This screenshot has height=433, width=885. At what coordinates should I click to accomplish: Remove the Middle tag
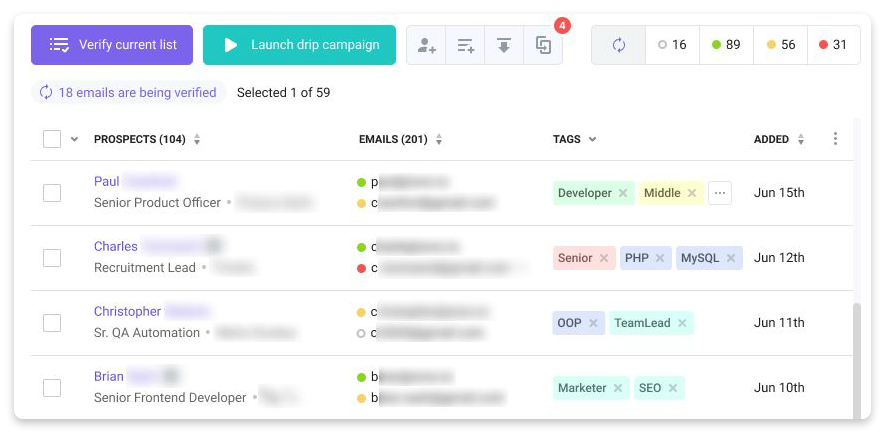pyautogui.click(x=692, y=193)
